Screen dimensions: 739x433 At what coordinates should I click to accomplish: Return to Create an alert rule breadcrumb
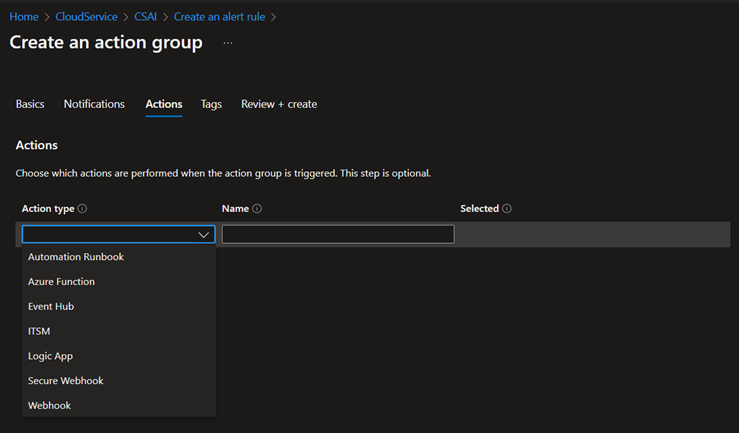pyautogui.click(x=219, y=17)
